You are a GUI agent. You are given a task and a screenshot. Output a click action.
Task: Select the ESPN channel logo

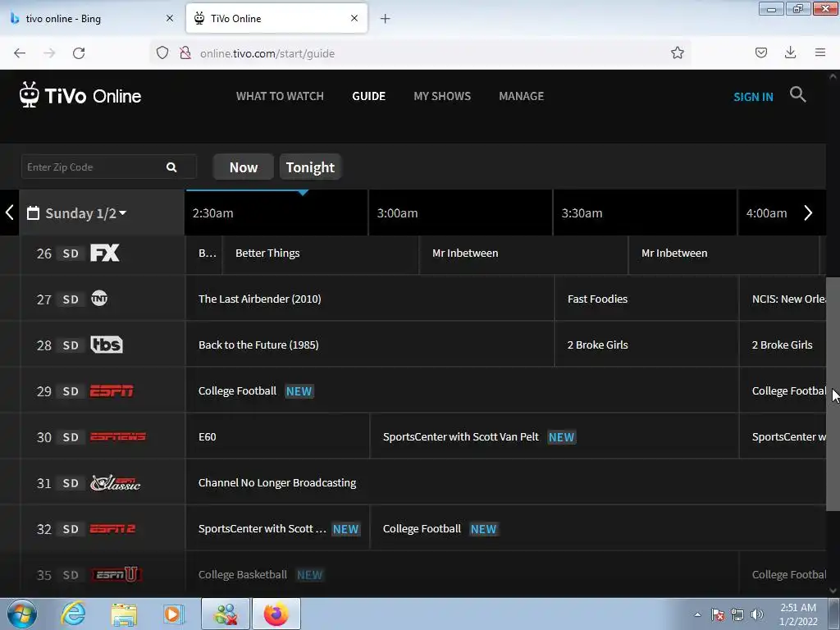[x=112, y=390]
